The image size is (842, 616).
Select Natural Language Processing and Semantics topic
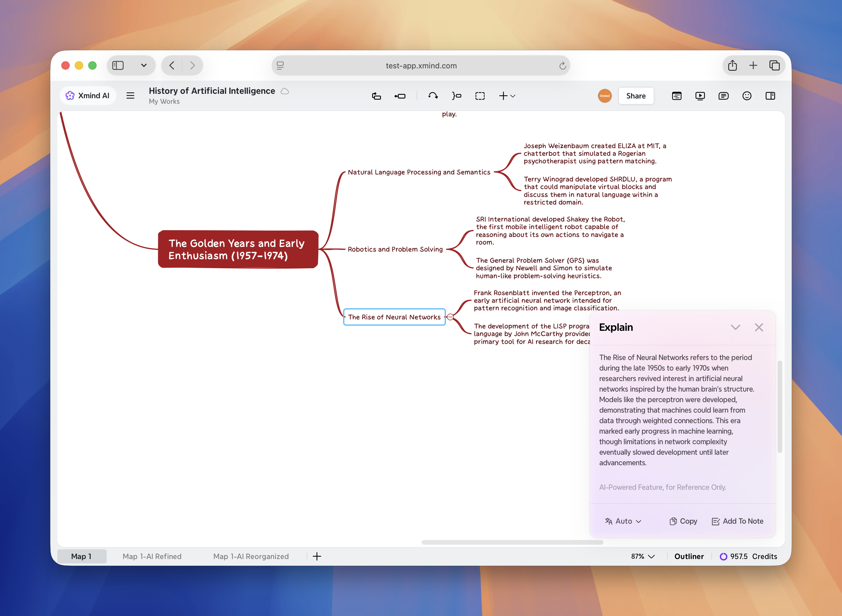coord(419,172)
